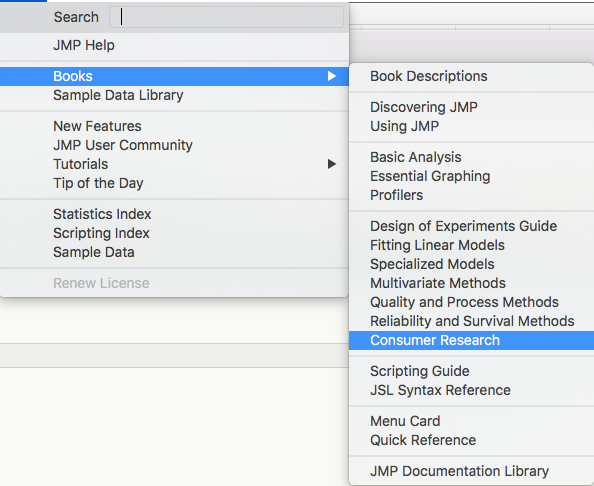
Task: Open JMP User Community
Action: click(174, 145)
